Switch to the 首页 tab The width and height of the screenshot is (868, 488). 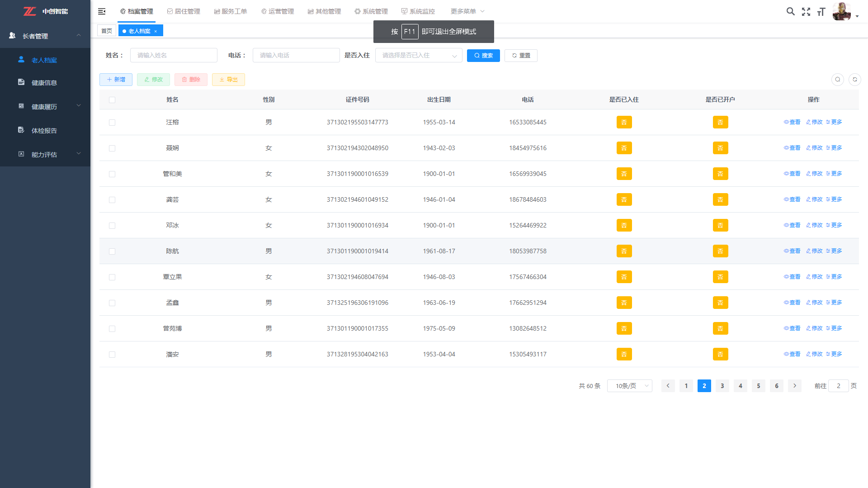click(x=107, y=31)
